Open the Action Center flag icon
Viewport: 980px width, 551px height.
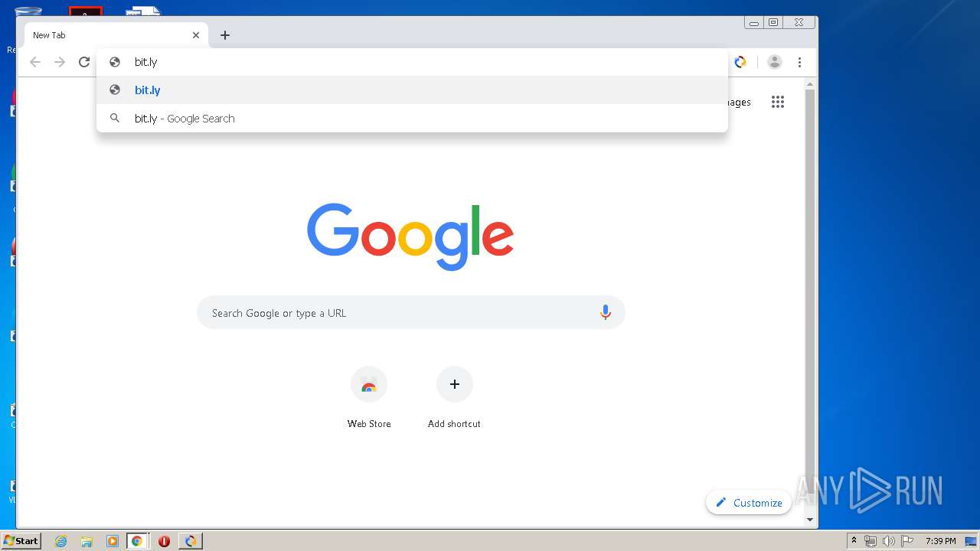(907, 541)
